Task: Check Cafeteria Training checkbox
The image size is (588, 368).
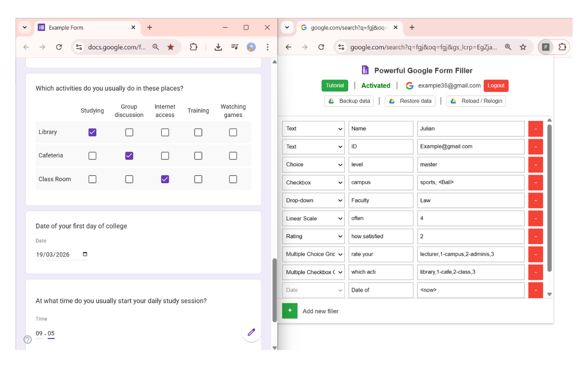Action: pos(198,155)
